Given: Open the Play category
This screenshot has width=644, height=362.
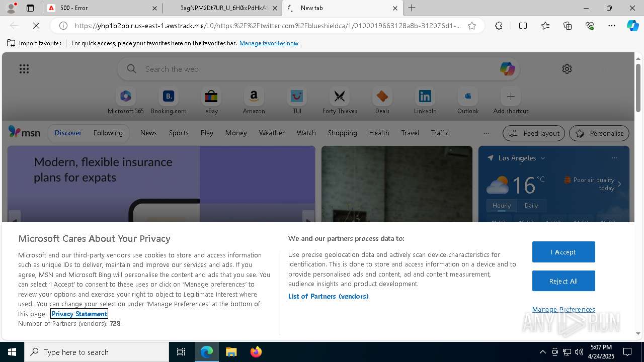Looking at the screenshot, I should tap(207, 133).
